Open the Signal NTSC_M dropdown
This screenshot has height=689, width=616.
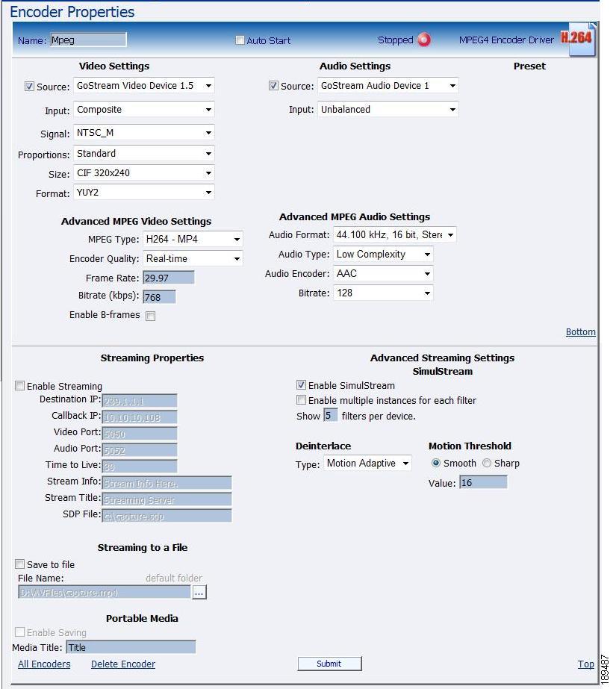tap(143, 133)
